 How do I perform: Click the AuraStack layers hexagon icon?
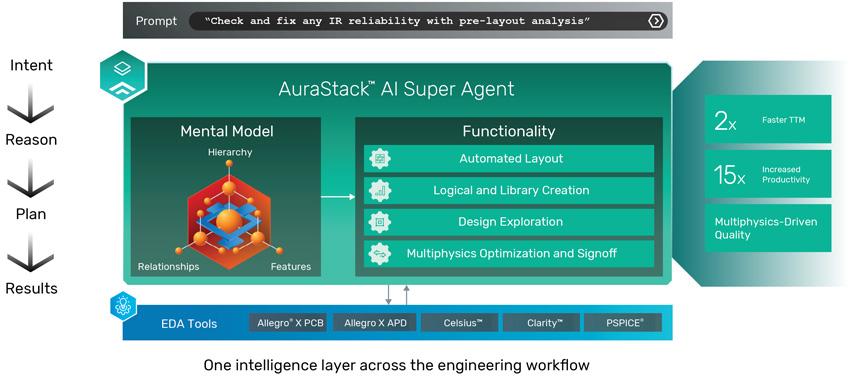click(123, 76)
